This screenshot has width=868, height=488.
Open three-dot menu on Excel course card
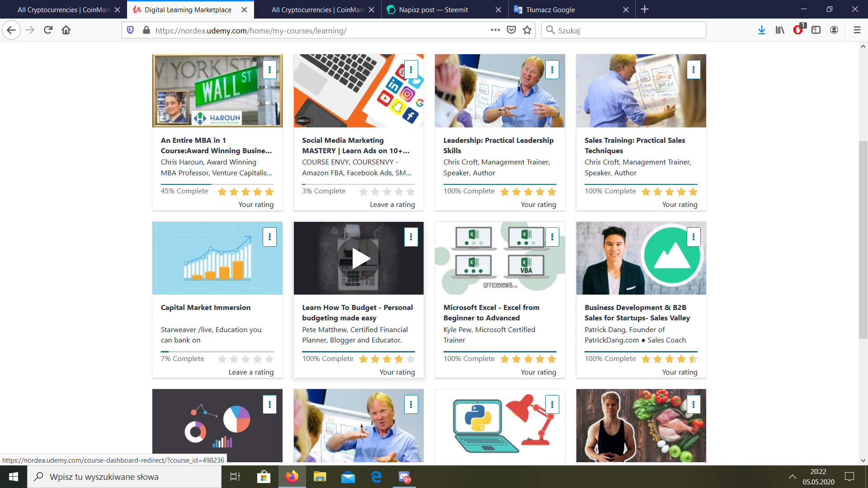552,237
